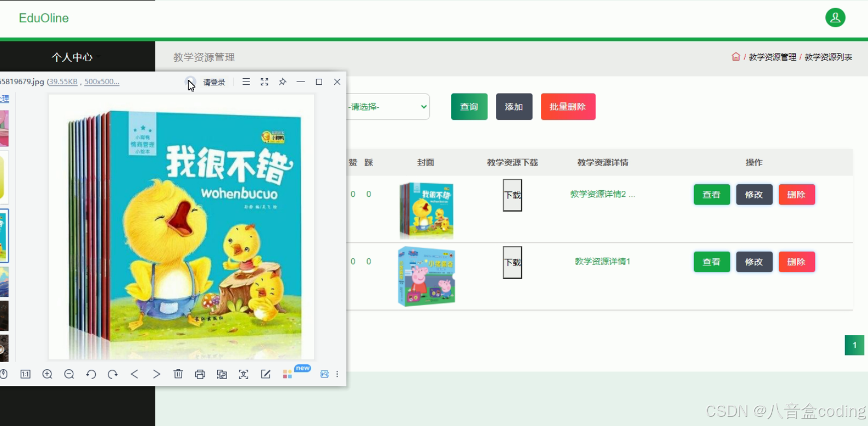The height and width of the screenshot is (426, 868).
Task: Click 请登录 in the image viewer
Action: pyautogui.click(x=214, y=82)
